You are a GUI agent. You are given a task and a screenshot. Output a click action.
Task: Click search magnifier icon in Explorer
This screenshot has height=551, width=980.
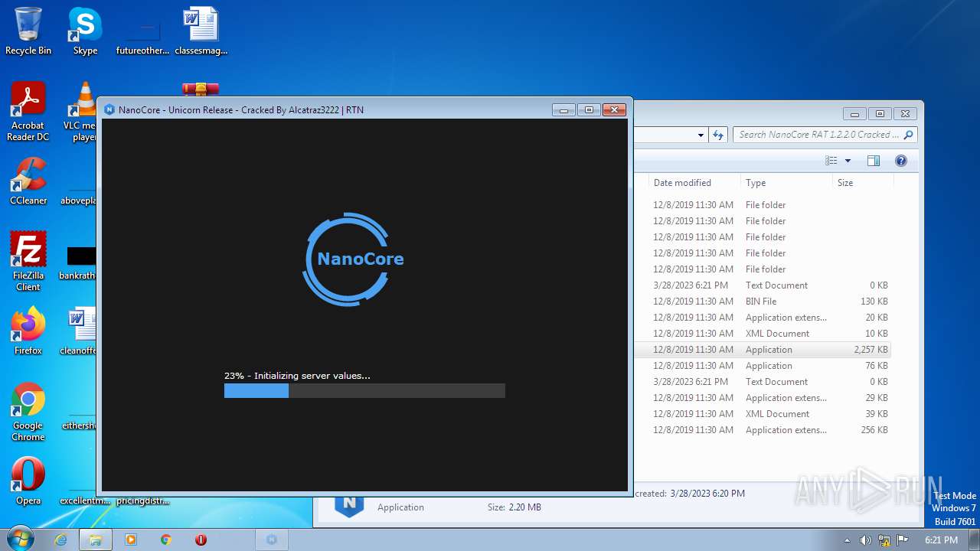(x=908, y=135)
